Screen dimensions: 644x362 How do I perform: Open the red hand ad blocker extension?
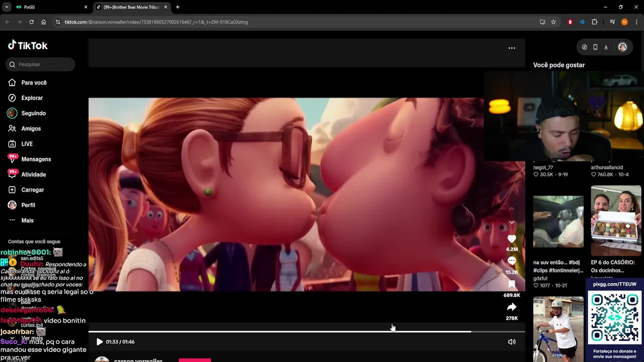click(570, 22)
